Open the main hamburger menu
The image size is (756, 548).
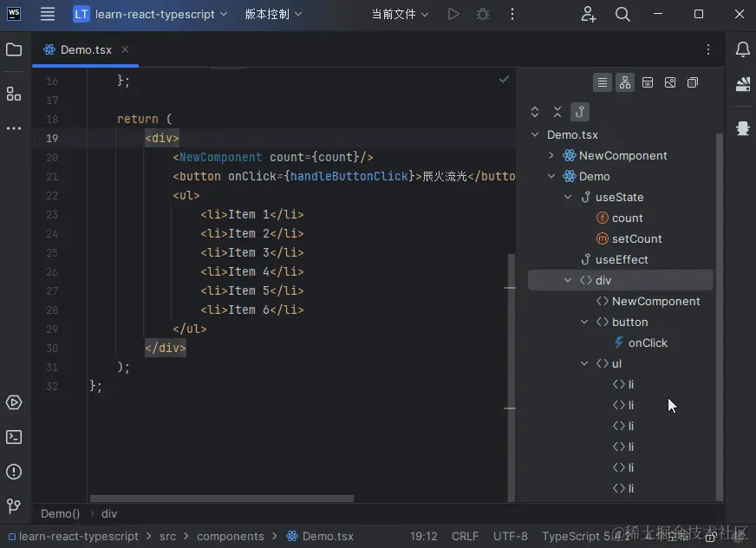point(48,14)
